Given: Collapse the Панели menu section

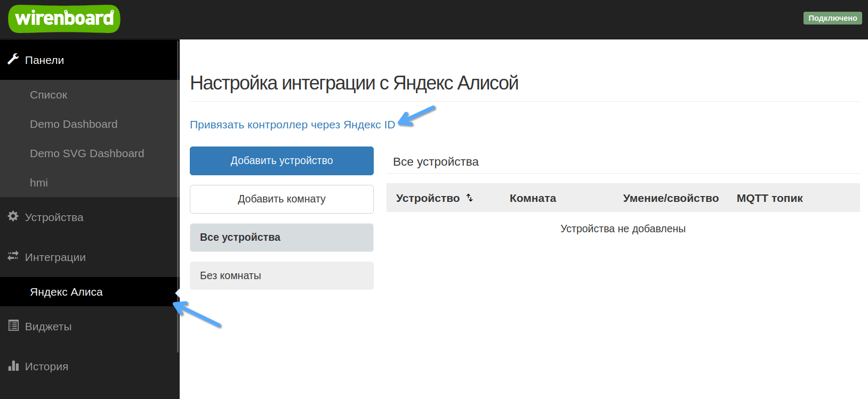Looking at the screenshot, I should click(x=45, y=60).
